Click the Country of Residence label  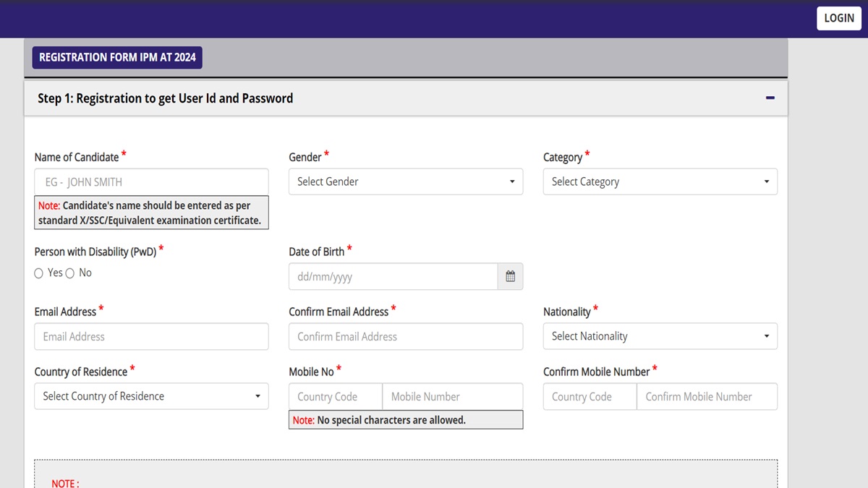point(81,372)
